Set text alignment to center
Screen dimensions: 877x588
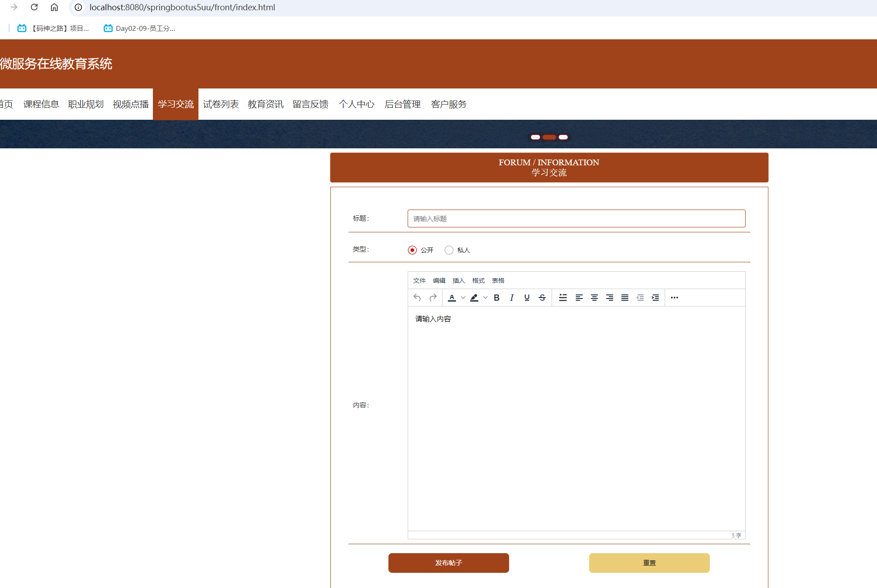tap(595, 298)
